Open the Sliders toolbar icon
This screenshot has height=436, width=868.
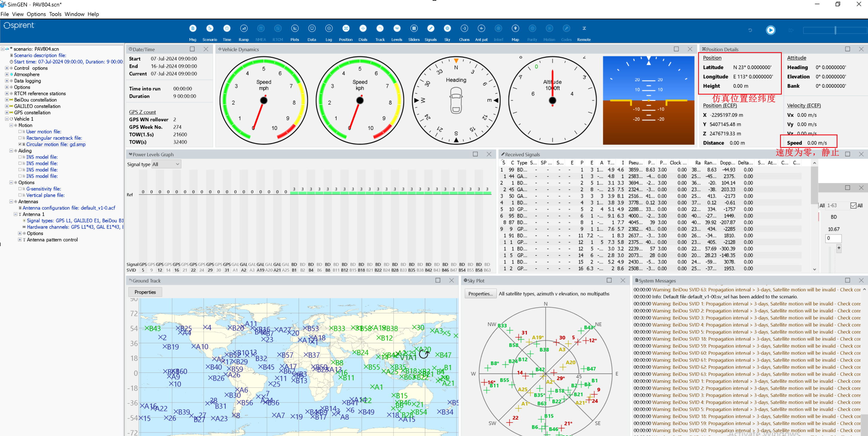coord(414,29)
